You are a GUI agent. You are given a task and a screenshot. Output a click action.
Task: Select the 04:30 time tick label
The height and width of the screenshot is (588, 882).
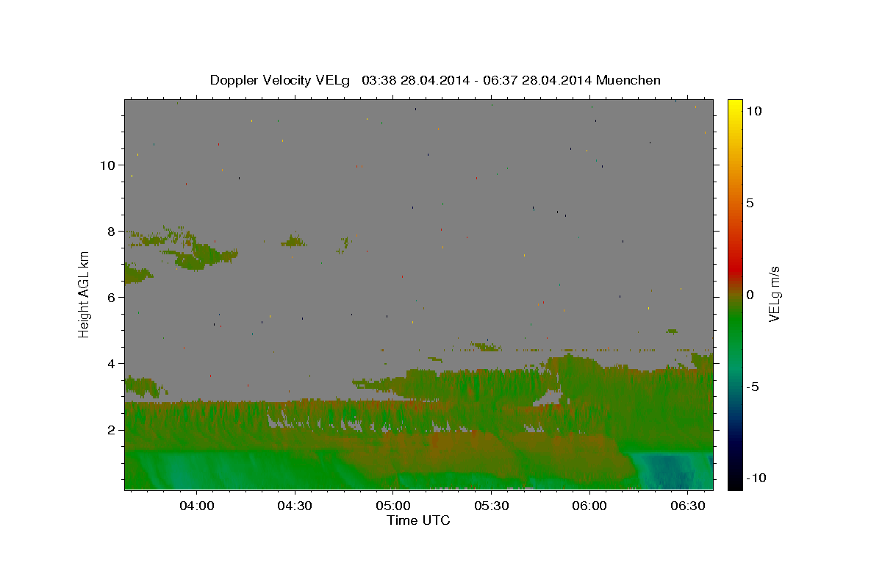pos(295,506)
